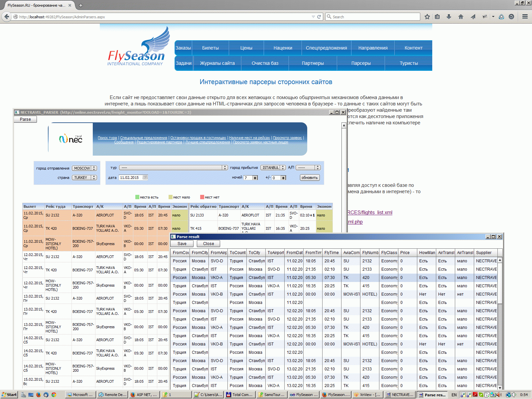Open the Спецпредложения menu item
The width and height of the screenshot is (532, 399).
pyautogui.click(x=327, y=48)
